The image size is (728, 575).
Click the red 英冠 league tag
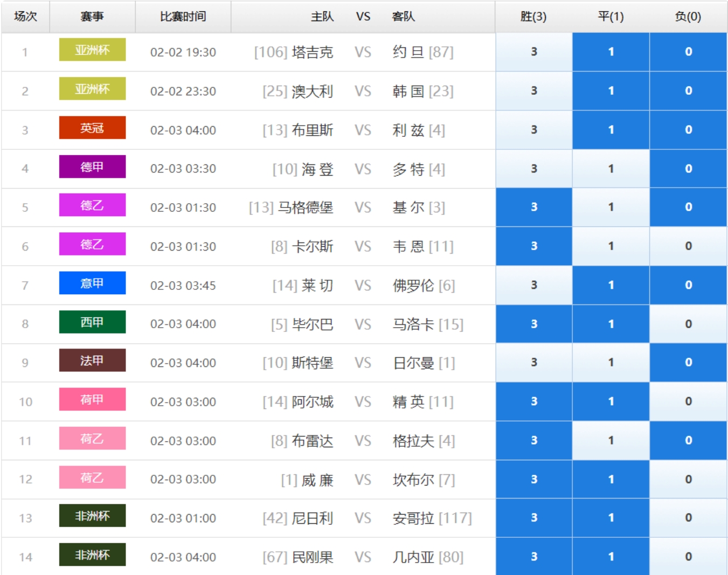(92, 128)
